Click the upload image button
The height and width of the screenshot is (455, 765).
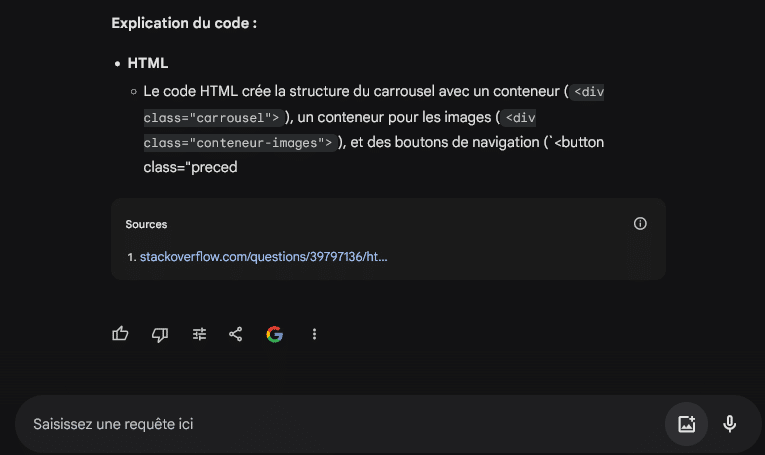(x=686, y=424)
